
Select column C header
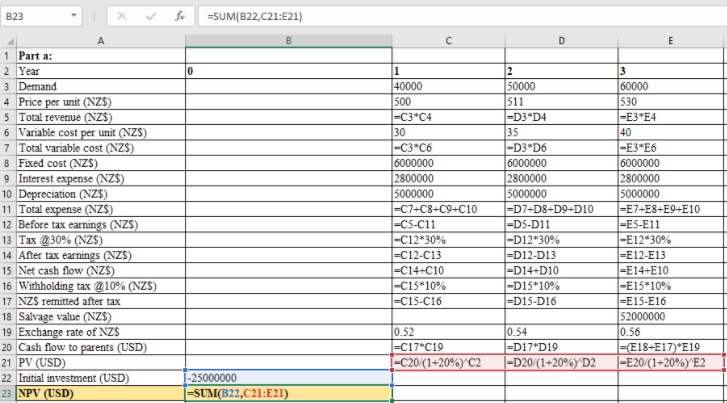(x=446, y=41)
